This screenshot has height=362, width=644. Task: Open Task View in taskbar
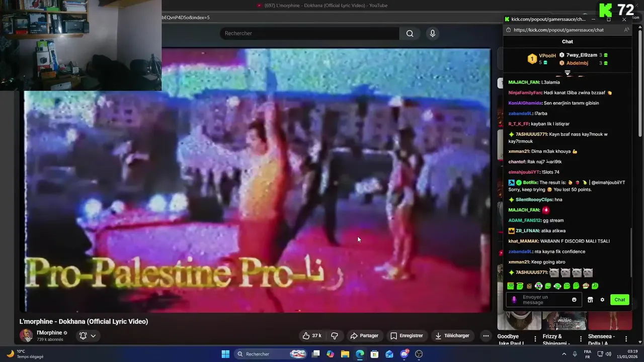pos(316,354)
